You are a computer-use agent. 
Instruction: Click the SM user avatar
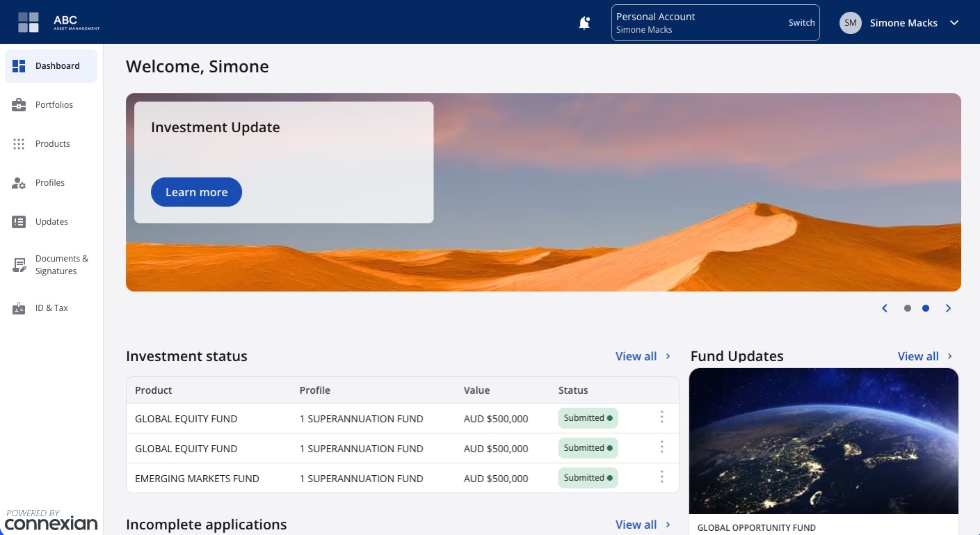tap(851, 23)
